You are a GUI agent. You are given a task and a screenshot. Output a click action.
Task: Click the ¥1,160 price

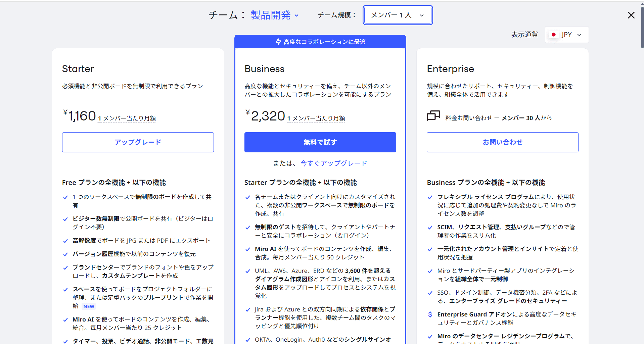click(x=80, y=116)
